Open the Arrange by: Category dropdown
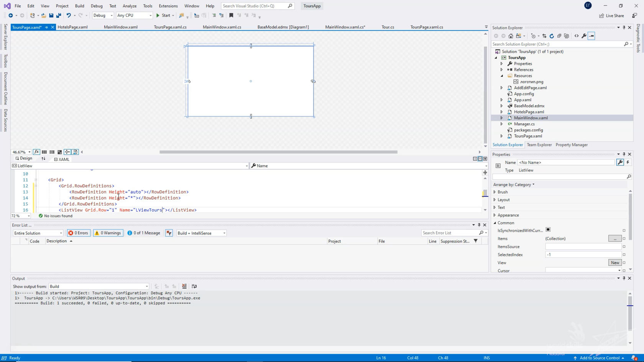 [x=514, y=185]
